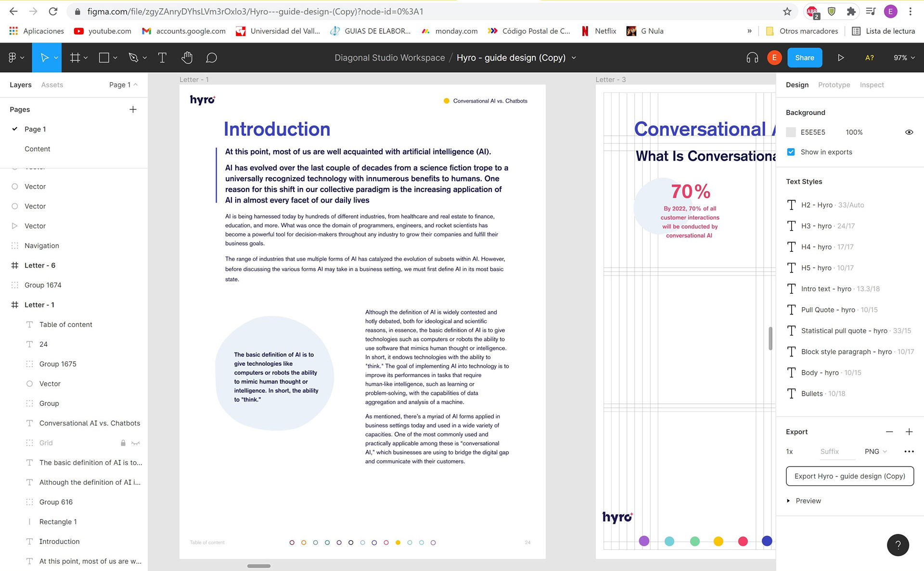Image resolution: width=924 pixels, height=571 pixels.
Task: Open Chrome three-dot menu
Action: (911, 12)
